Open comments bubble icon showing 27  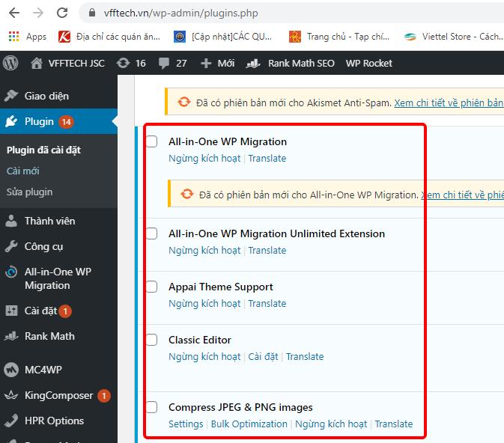[164, 64]
